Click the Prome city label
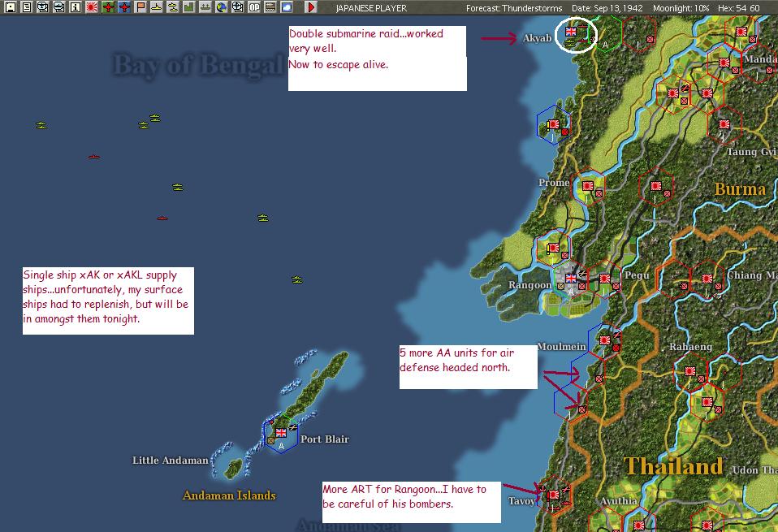 pos(554,183)
